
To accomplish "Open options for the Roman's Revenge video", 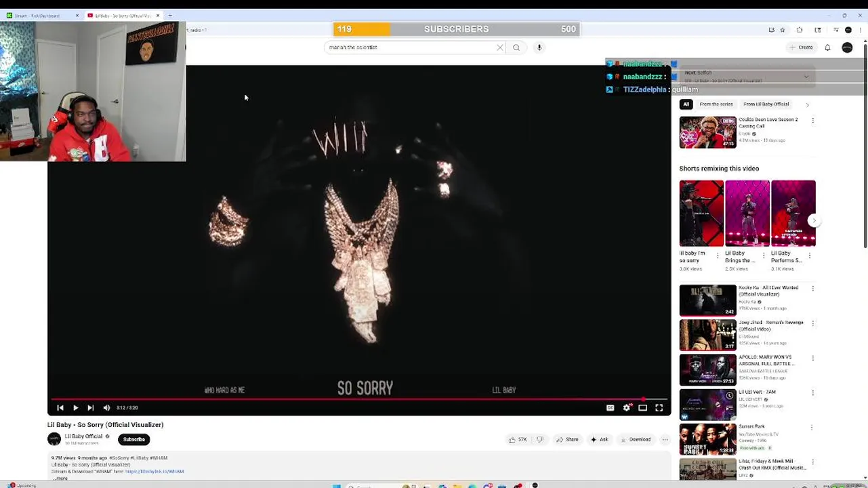I will [812, 323].
